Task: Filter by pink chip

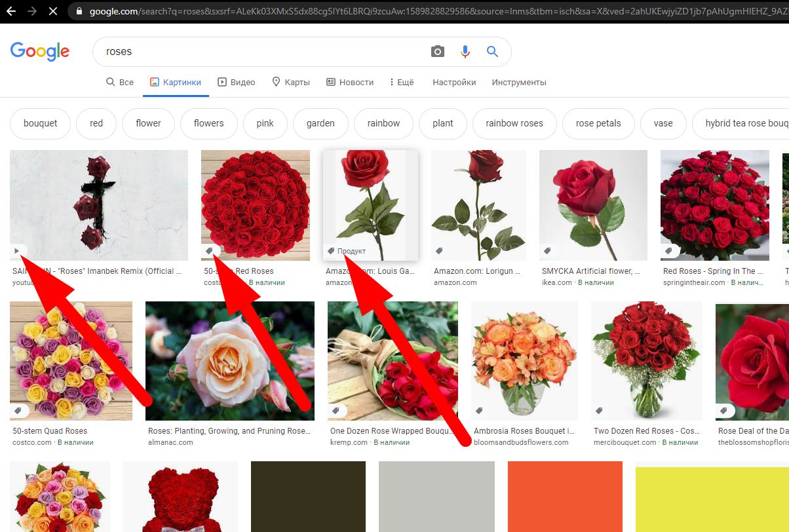Action: [265, 123]
